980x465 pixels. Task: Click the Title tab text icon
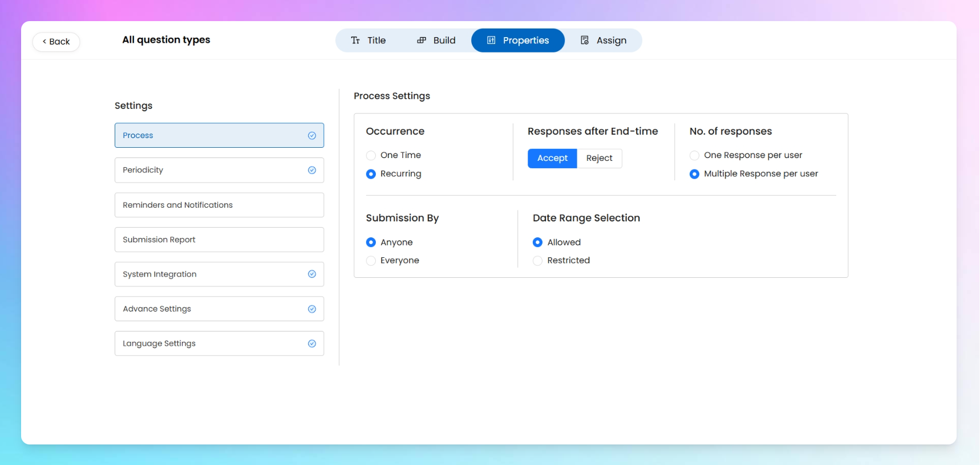[355, 41]
